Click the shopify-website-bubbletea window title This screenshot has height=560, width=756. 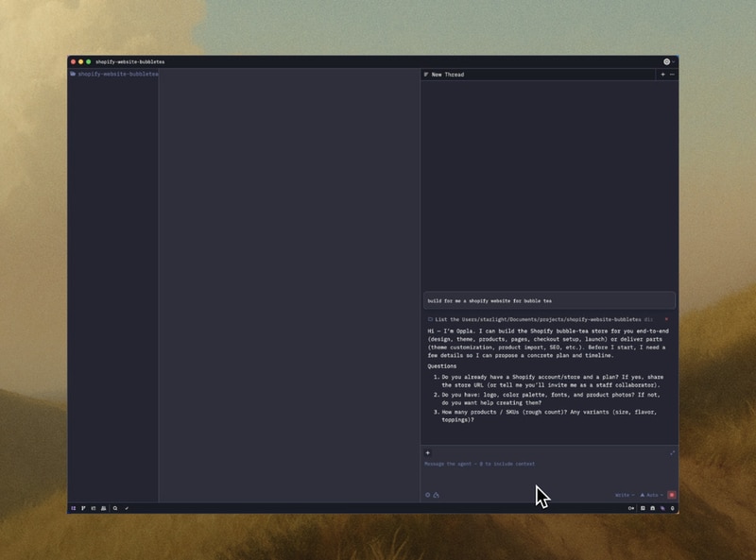[129, 61]
